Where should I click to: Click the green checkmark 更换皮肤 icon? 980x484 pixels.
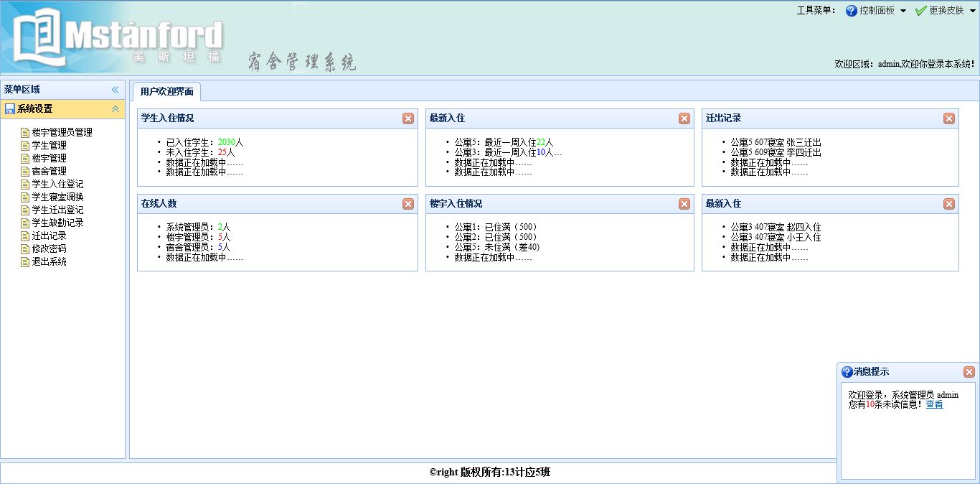coord(921,11)
